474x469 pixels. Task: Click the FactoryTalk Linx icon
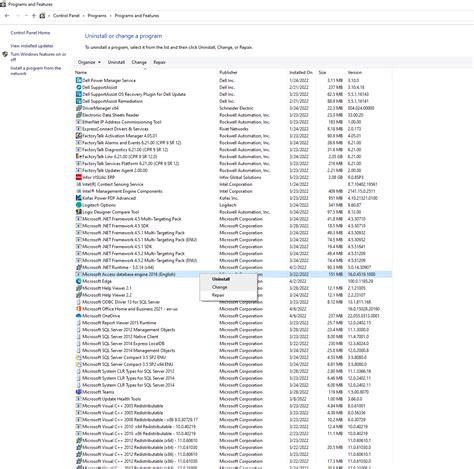click(79, 156)
